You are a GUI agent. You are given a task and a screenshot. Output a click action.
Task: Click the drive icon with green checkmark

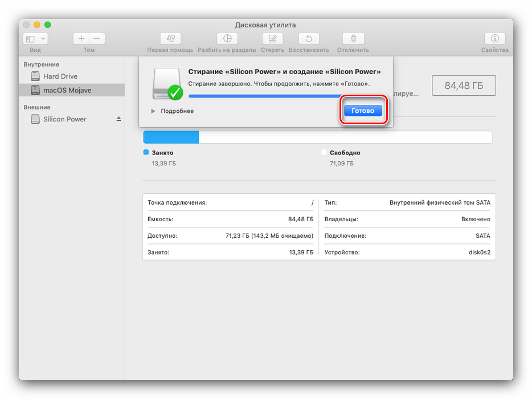pos(166,83)
